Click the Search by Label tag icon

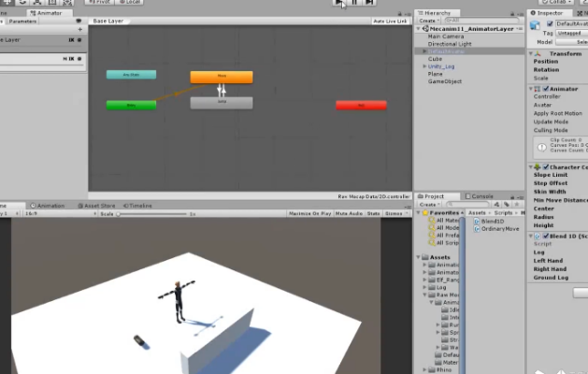pos(507,205)
